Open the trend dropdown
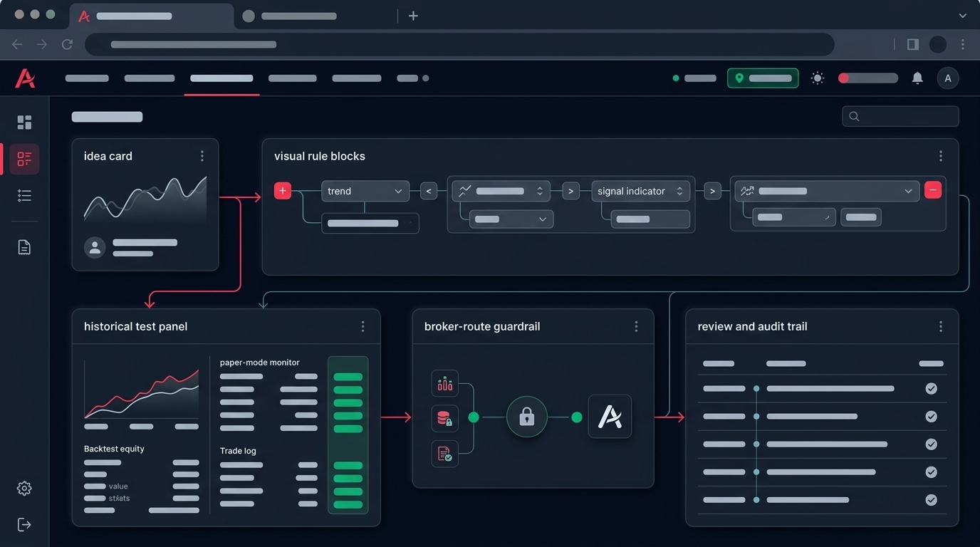 365,191
